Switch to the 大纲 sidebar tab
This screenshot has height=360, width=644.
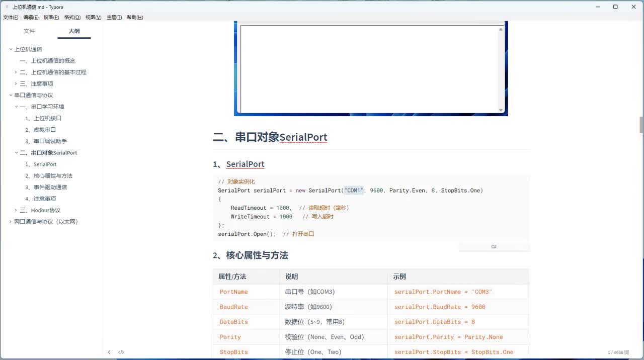pyautogui.click(x=74, y=31)
